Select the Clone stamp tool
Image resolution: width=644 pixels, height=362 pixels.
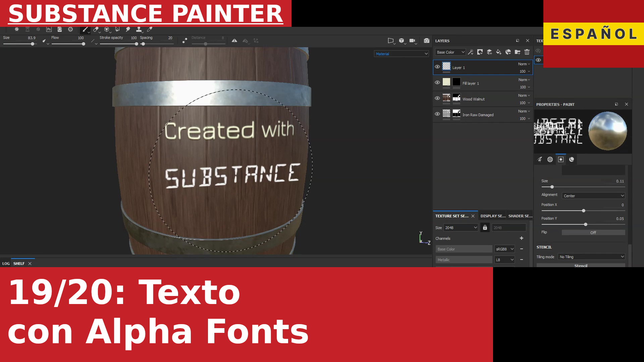tap(139, 29)
